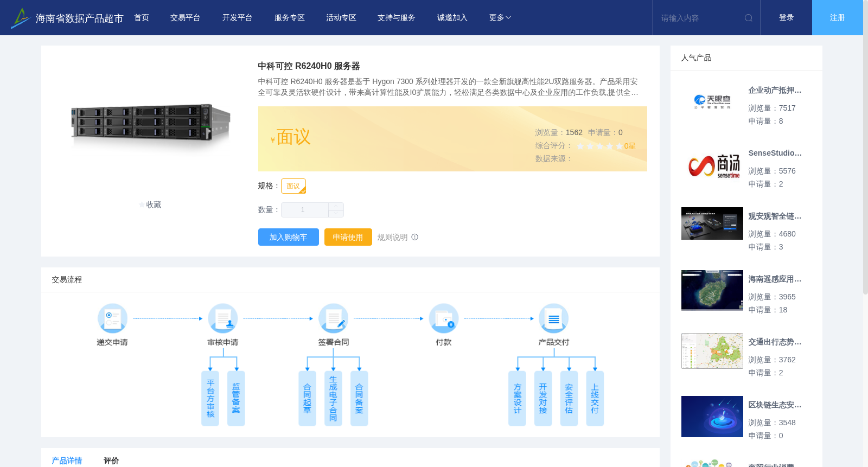Open the 区块链生态安 thumbnail
This screenshot has width=868, height=467.
712,417
